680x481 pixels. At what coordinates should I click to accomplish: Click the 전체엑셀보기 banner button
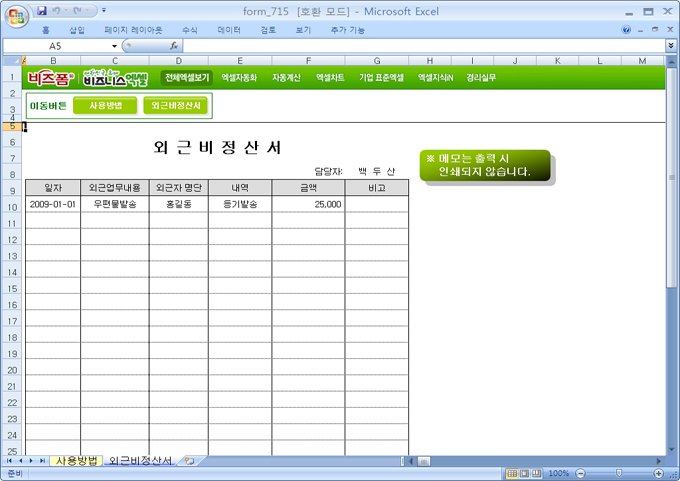point(187,78)
